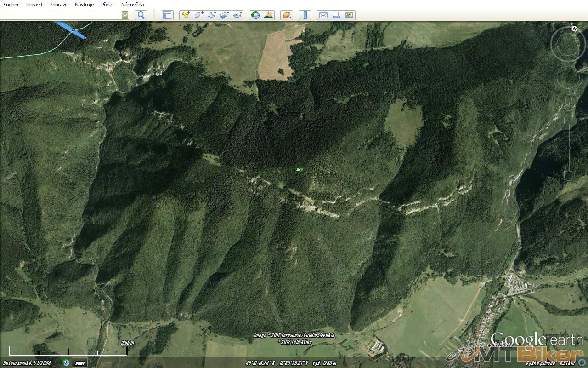Screen dimensions: 588x368
Task: Toggle the sidebar panel
Action: (167, 15)
